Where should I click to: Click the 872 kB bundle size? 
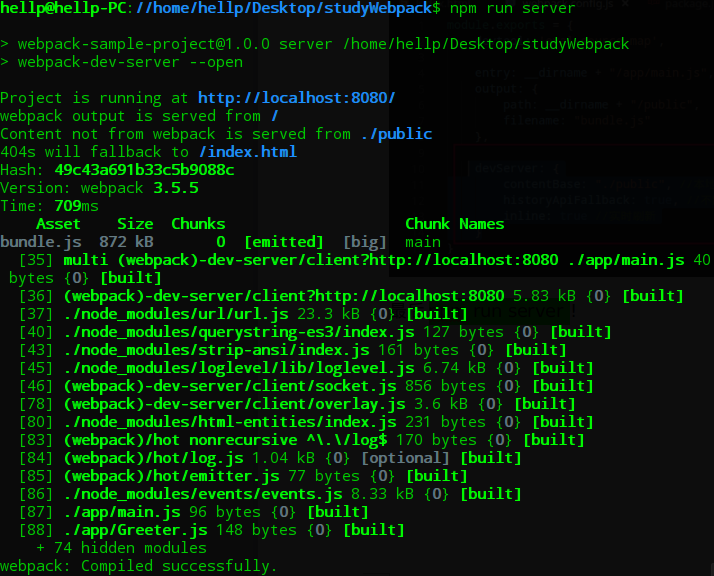pos(126,242)
